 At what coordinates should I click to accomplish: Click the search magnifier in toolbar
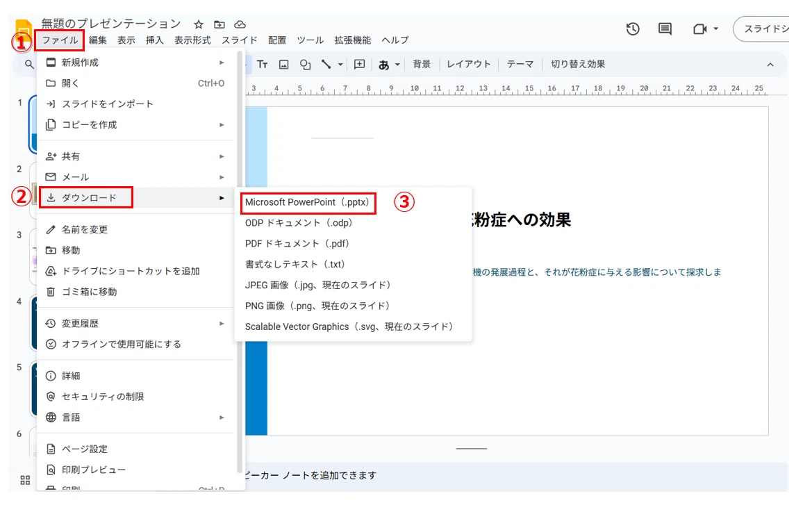click(29, 64)
